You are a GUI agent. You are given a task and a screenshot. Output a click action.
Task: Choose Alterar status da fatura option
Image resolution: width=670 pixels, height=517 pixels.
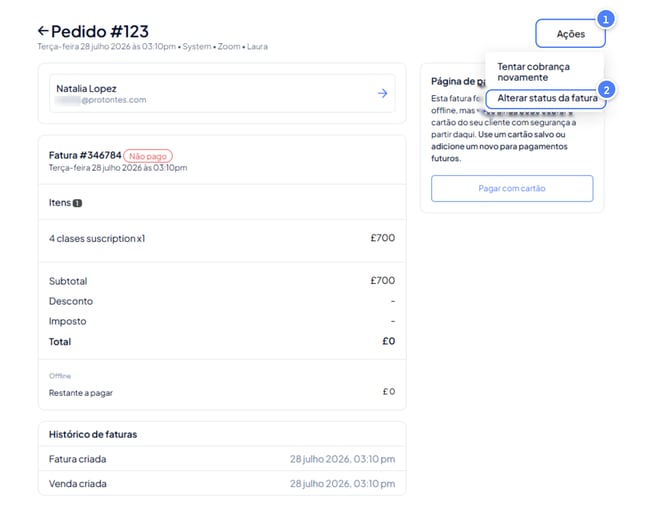click(547, 98)
